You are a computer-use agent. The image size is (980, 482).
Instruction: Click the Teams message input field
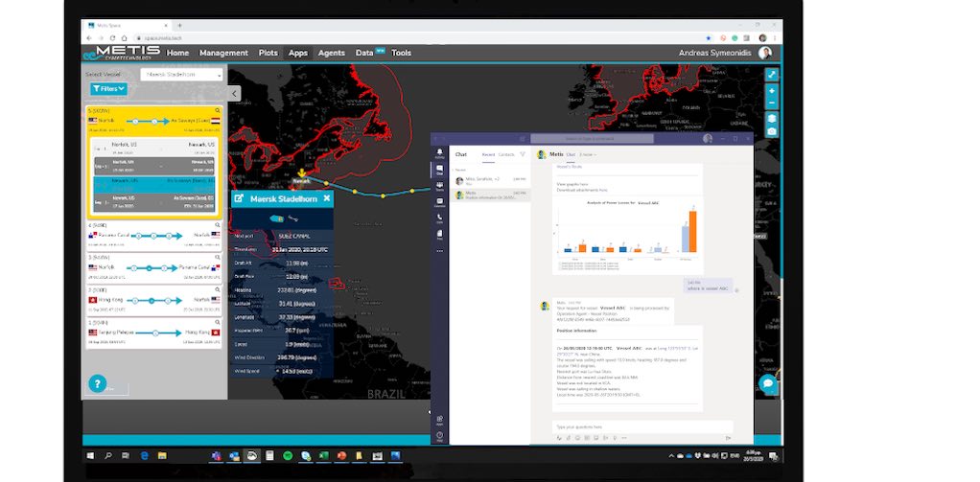click(x=642, y=427)
